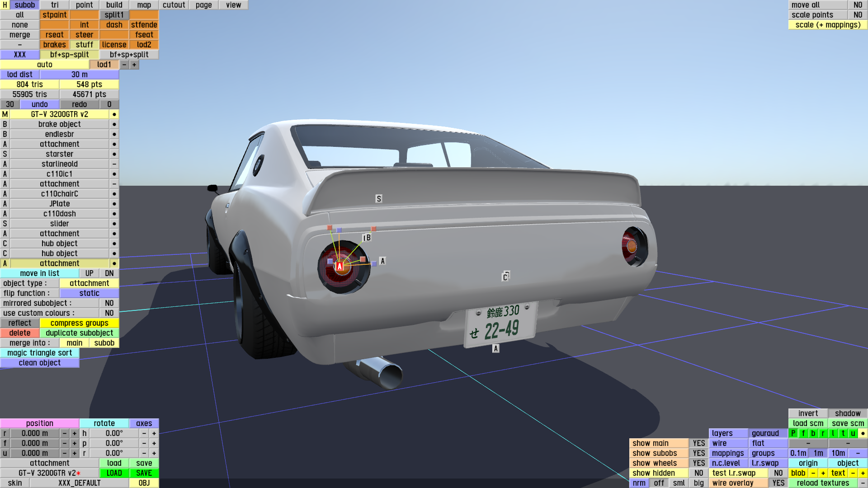The image size is (868, 488).
Task: Open the XXX_DEFAULT skin selector
Action: pyautogui.click(x=79, y=483)
